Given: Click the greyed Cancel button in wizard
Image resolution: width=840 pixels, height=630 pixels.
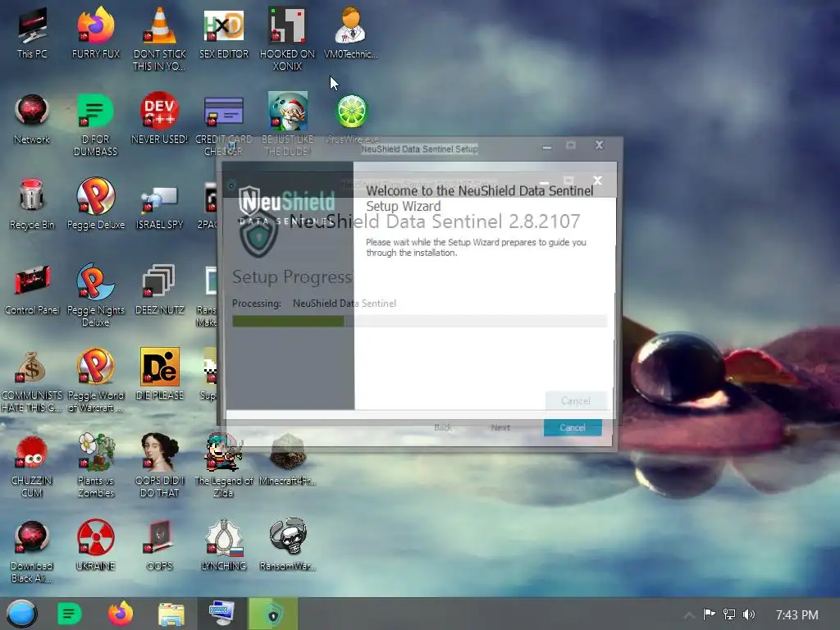Looking at the screenshot, I should click(x=576, y=400).
